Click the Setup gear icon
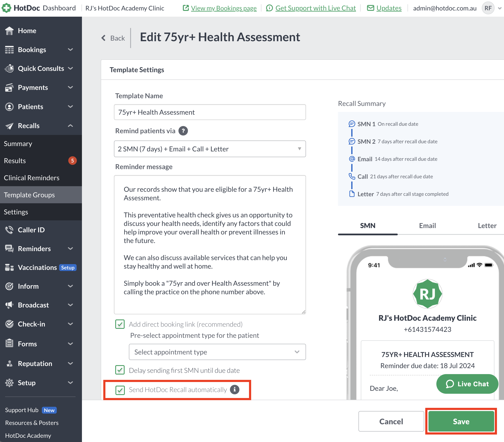The image size is (504, 442). click(9, 383)
